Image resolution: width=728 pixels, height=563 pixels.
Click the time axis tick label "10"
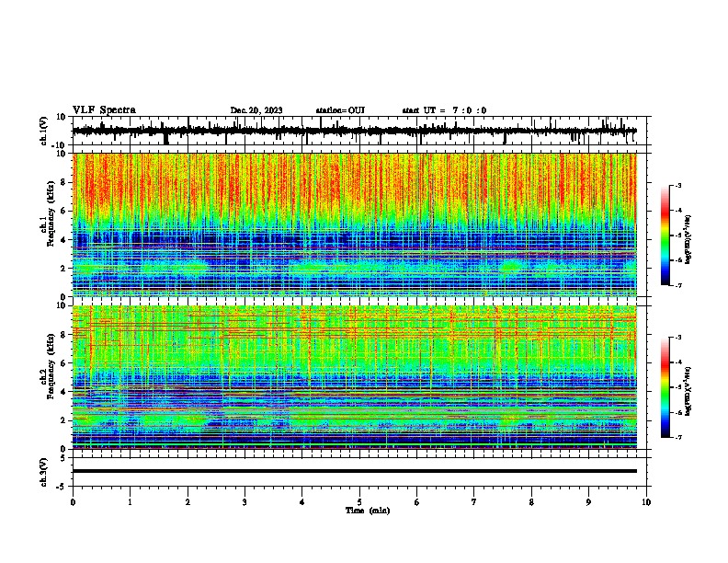point(646,502)
